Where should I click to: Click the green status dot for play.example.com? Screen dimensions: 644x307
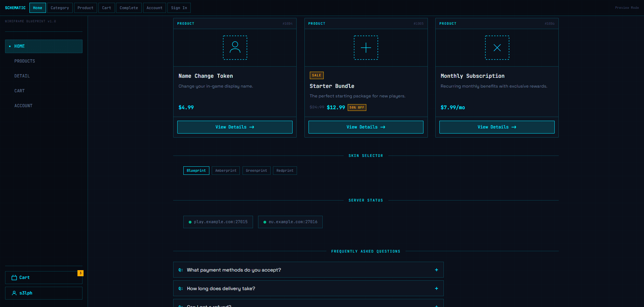(190, 222)
